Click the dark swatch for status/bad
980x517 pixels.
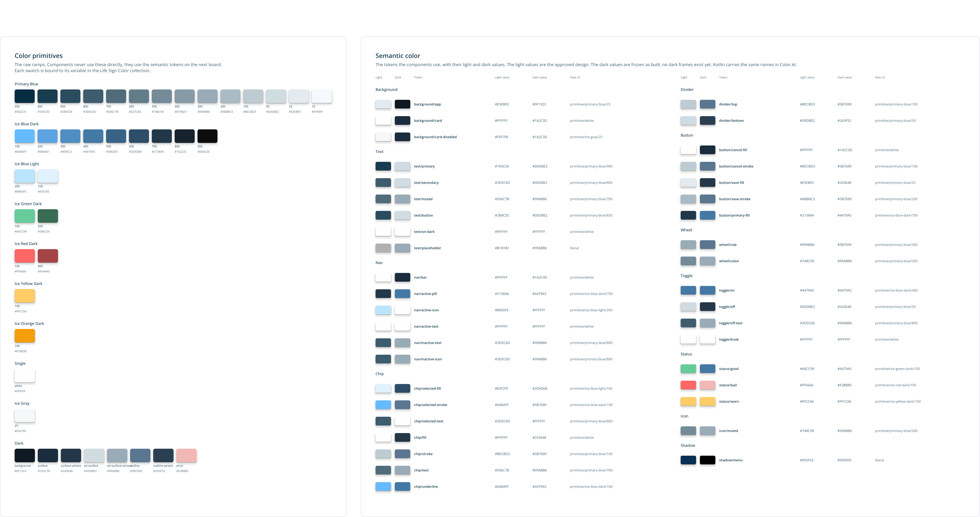(708, 385)
